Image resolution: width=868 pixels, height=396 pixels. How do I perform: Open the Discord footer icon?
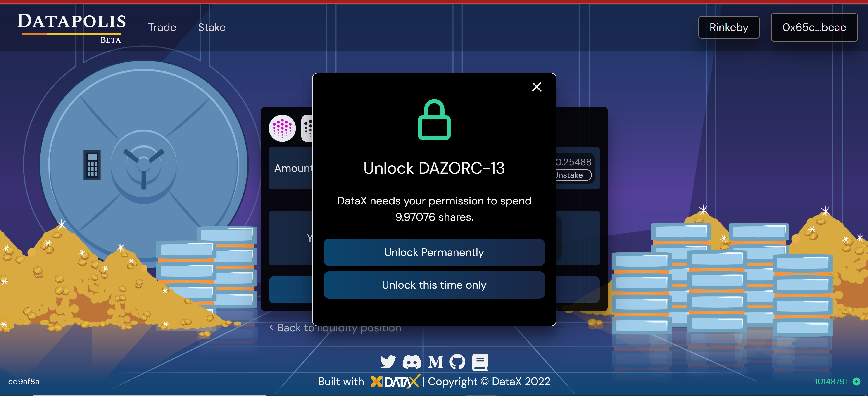pyautogui.click(x=412, y=362)
